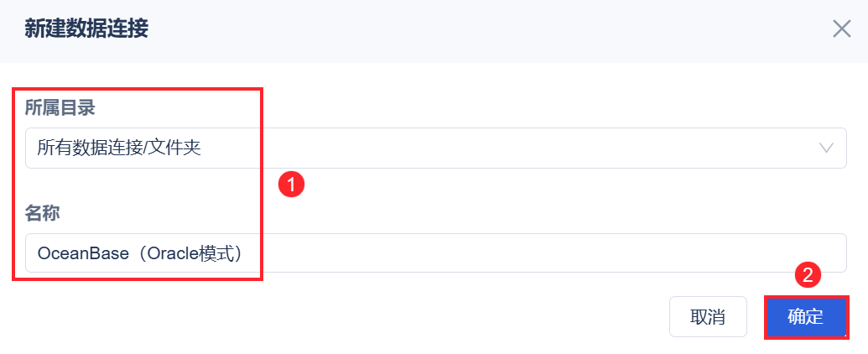Cancel creating the new data connection
The width and height of the screenshot is (868, 354).
tap(707, 317)
